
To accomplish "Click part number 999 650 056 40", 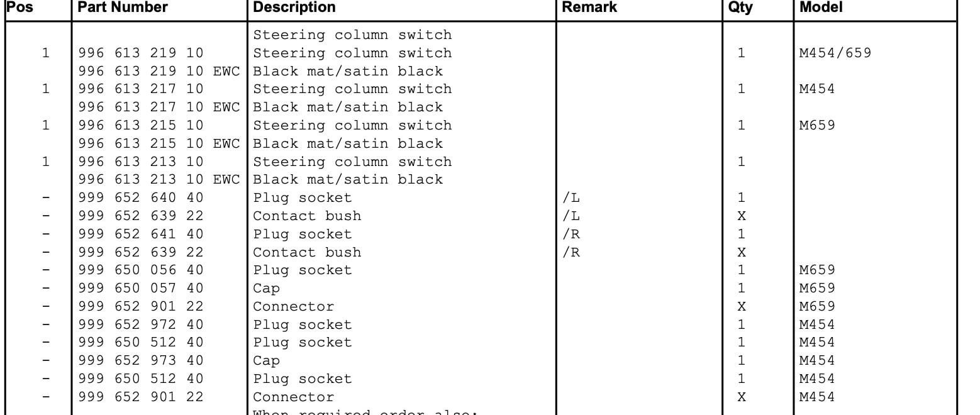I will [x=141, y=270].
